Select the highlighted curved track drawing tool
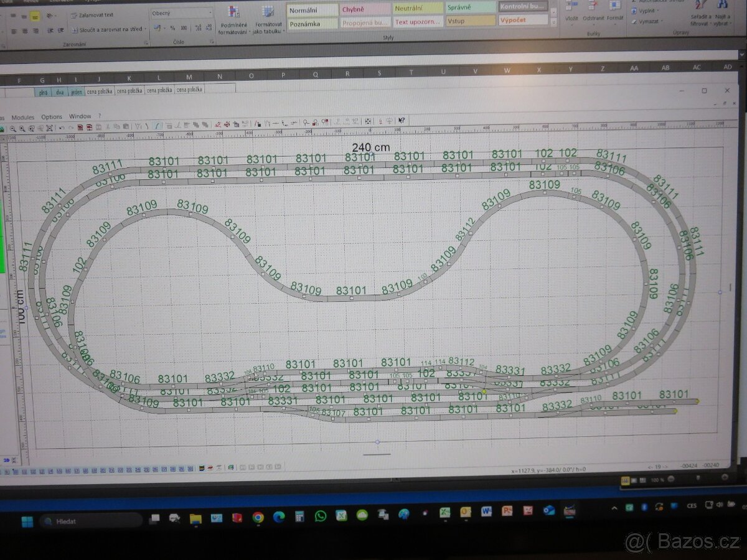 (x=158, y=126)
